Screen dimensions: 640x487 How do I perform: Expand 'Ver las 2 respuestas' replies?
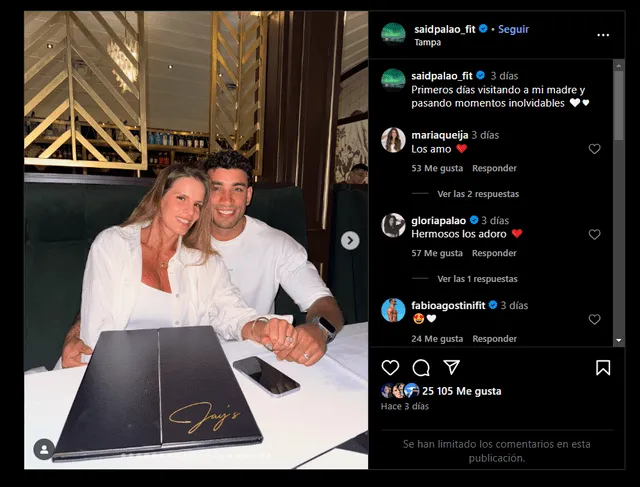(x=478, y=194)
